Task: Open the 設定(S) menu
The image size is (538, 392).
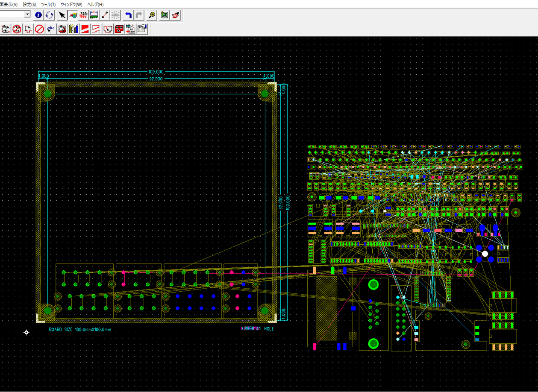Action: 29,4
